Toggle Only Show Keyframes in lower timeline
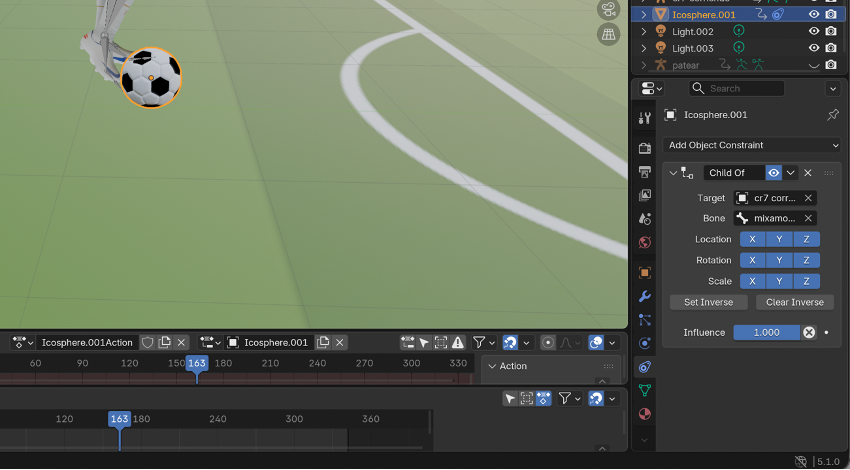Image resolution: width=850 pixels, height=470 pixels. pos(544,399)
